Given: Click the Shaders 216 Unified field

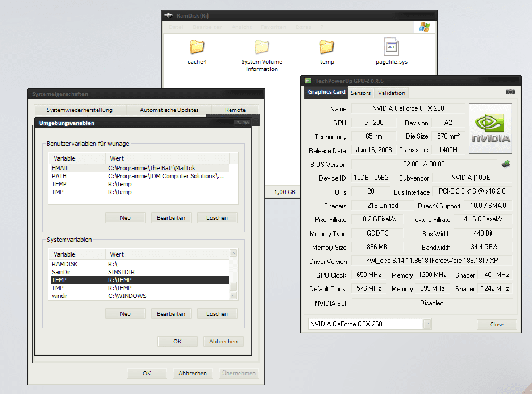Looking at the screenshot, I should [x=383, y=206].
